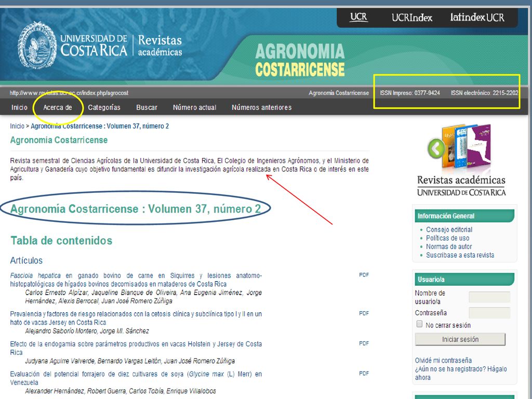Click the Volumen 37, número 2 breadcrumb
This screenshot has height=399, width=532.
point(100,126)
